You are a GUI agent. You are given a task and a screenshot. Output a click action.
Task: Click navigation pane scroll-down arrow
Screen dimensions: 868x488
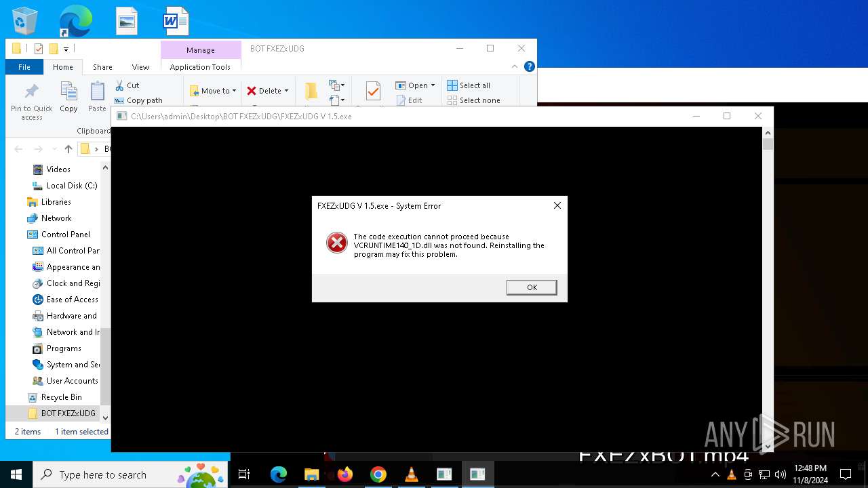click(105, 418)
